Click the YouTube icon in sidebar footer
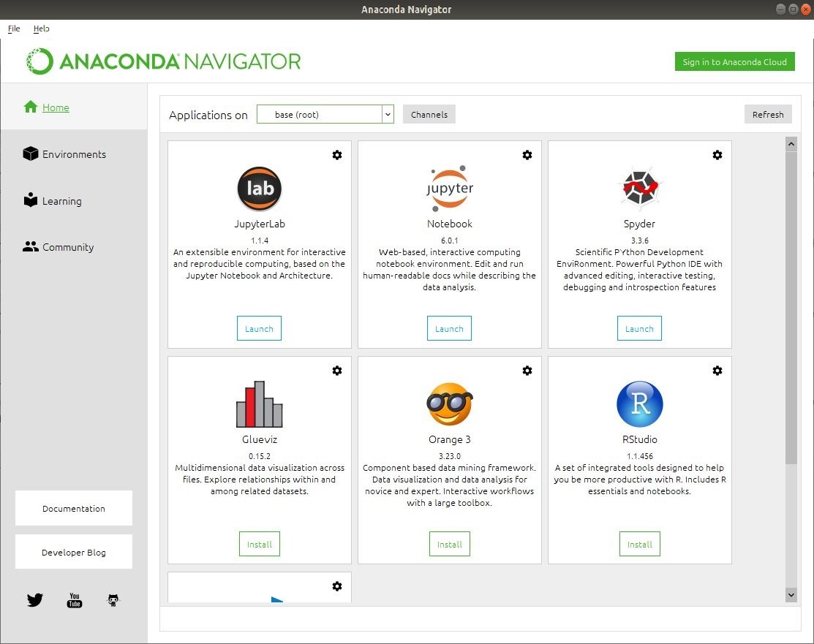Viewport: 814px width, 644px height. tap(74, 599)
